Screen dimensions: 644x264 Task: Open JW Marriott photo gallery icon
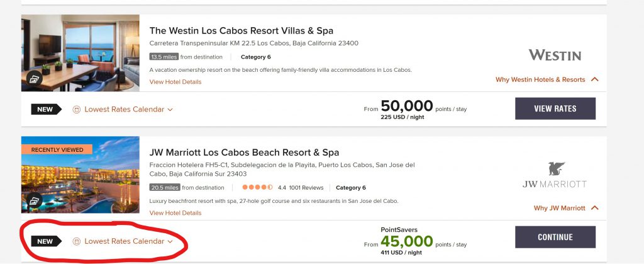32,201
